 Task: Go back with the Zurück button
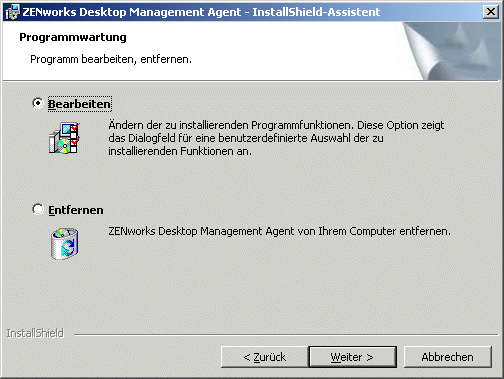click(265, 357)
